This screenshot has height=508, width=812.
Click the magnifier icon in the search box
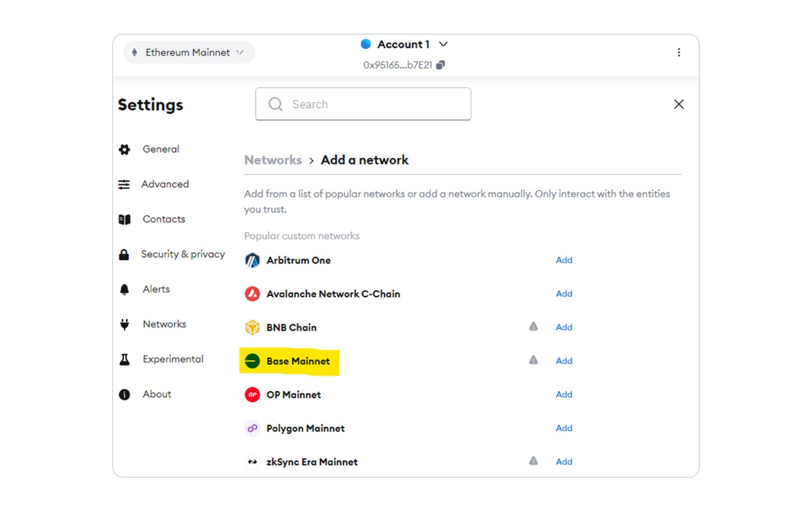pos(276,104)
